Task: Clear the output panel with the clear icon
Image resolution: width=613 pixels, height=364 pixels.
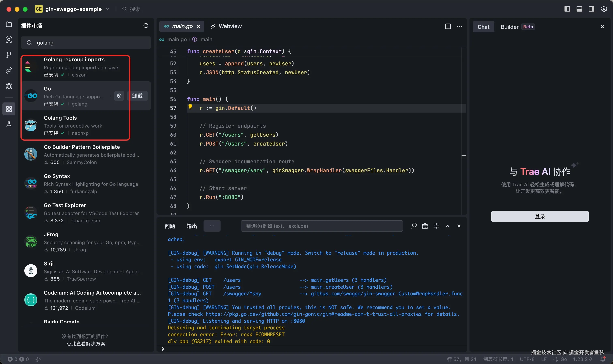Action: 425,226
